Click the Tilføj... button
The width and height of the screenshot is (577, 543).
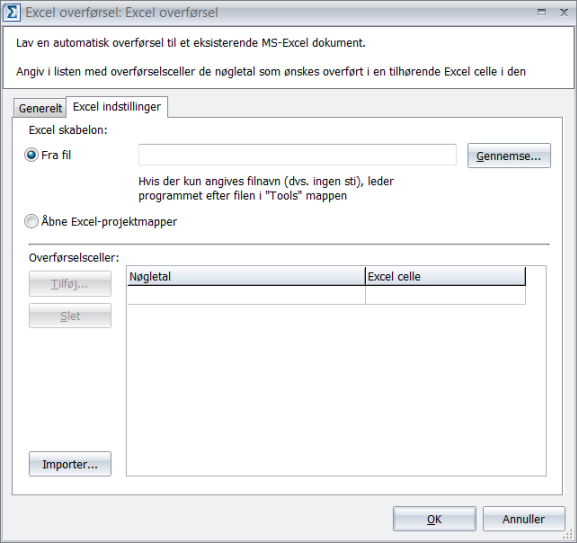tap(70, 284)
